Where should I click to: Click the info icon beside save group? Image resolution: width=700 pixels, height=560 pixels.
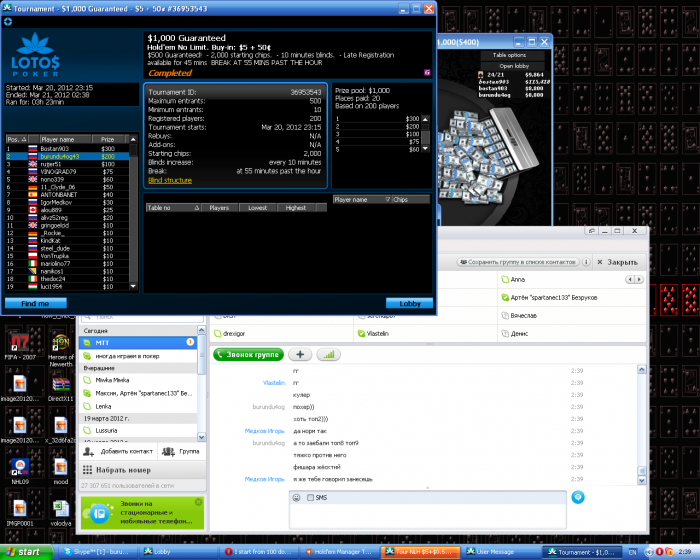click(x=586, y=262)
